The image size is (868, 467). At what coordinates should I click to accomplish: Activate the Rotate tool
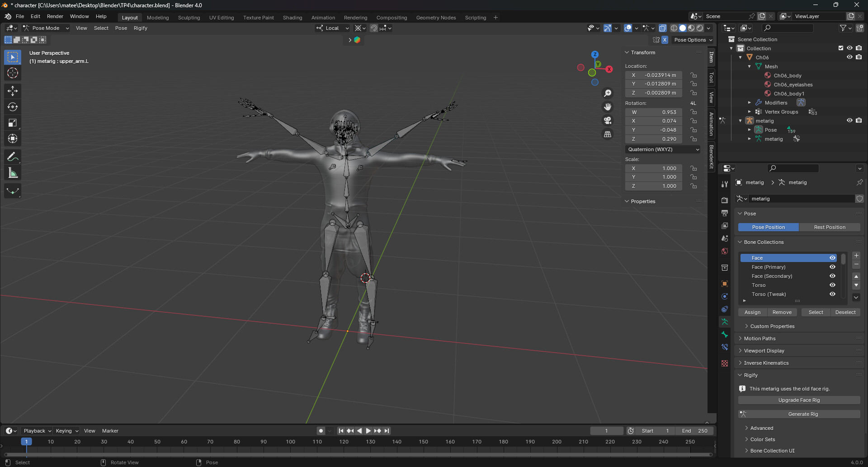click(13, 107)
